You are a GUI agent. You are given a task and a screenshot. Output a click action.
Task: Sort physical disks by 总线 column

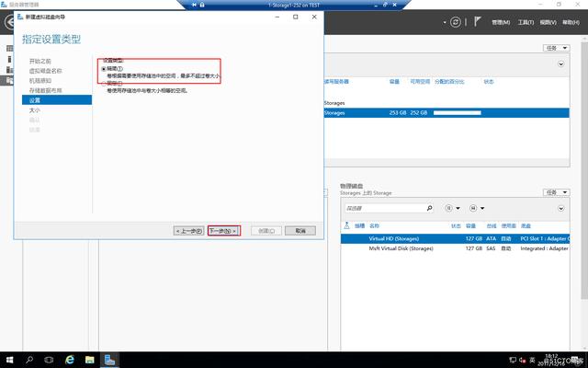point(492,226)
